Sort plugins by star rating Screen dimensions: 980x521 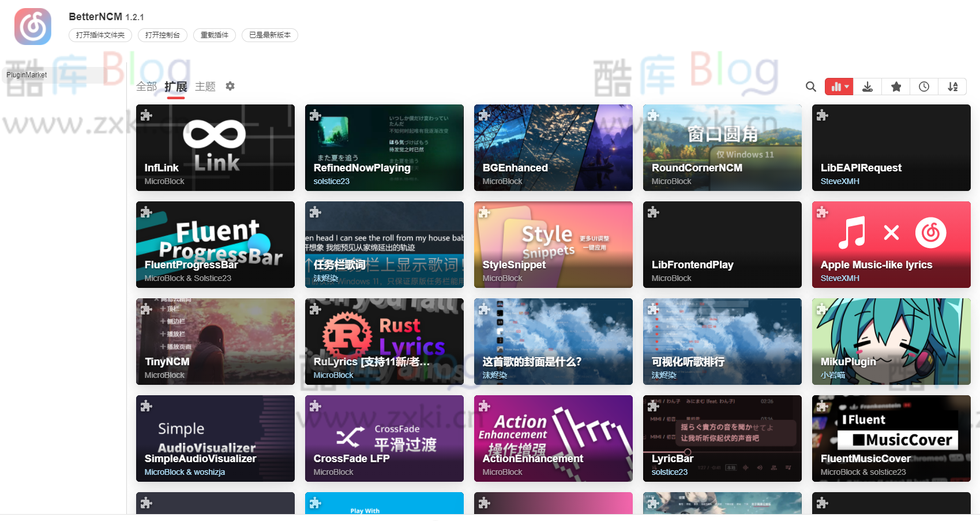click(x=896, y=87)
